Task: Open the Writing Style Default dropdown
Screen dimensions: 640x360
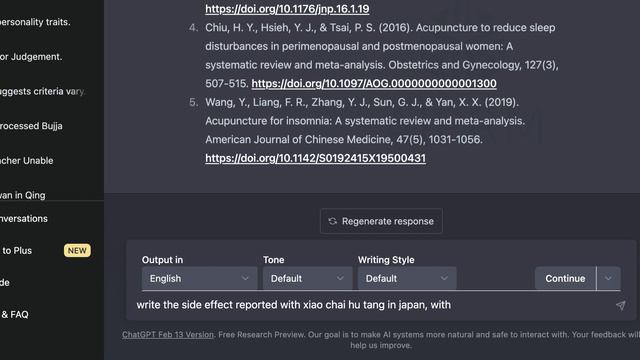Action: click(x=407, y=278)
